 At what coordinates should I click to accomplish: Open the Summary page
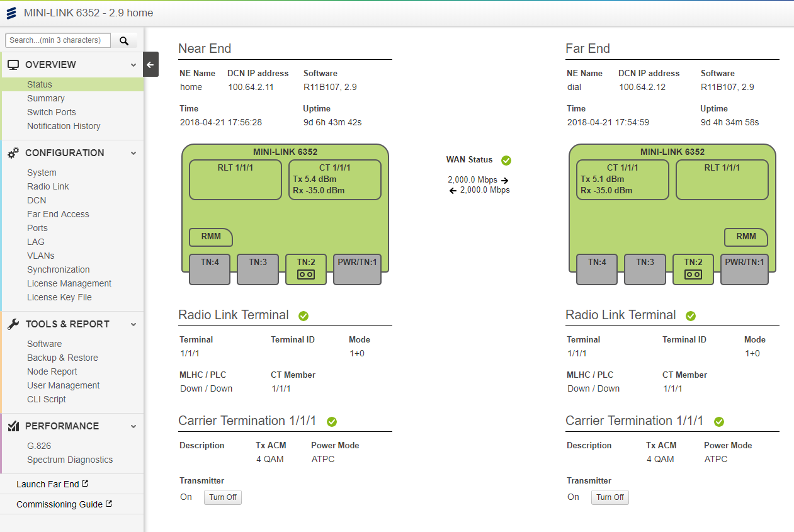coord(46,98)
